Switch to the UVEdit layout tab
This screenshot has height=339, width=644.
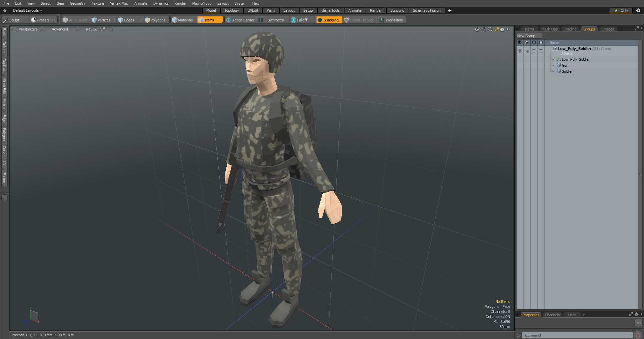253,10
